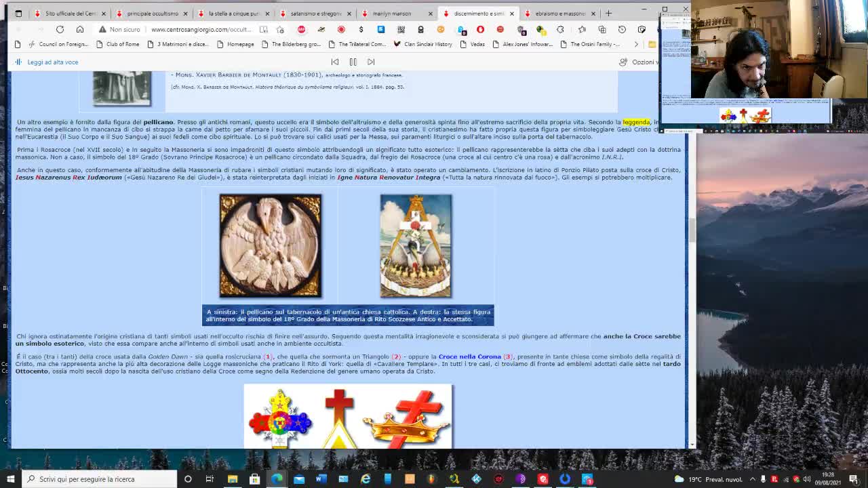Open Cortana circle icon on taskbar
868x488 pixels.
[188, 479]
